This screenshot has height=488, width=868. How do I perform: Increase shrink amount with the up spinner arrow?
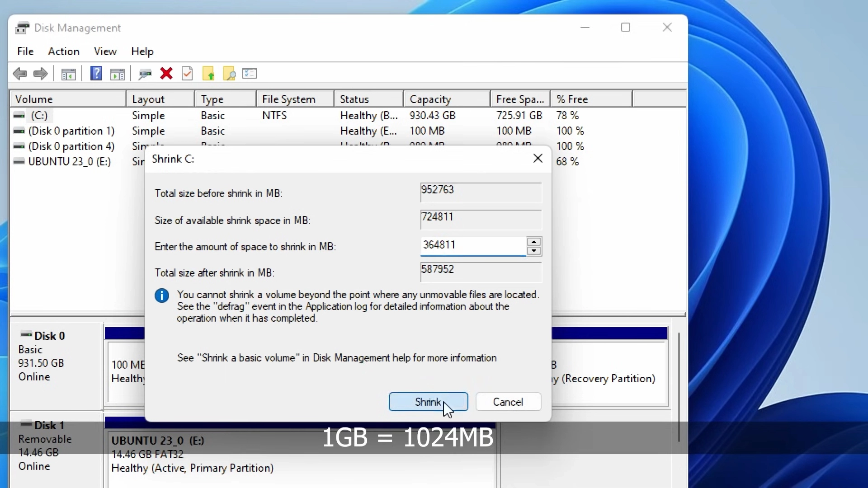[x=534, y=242]
